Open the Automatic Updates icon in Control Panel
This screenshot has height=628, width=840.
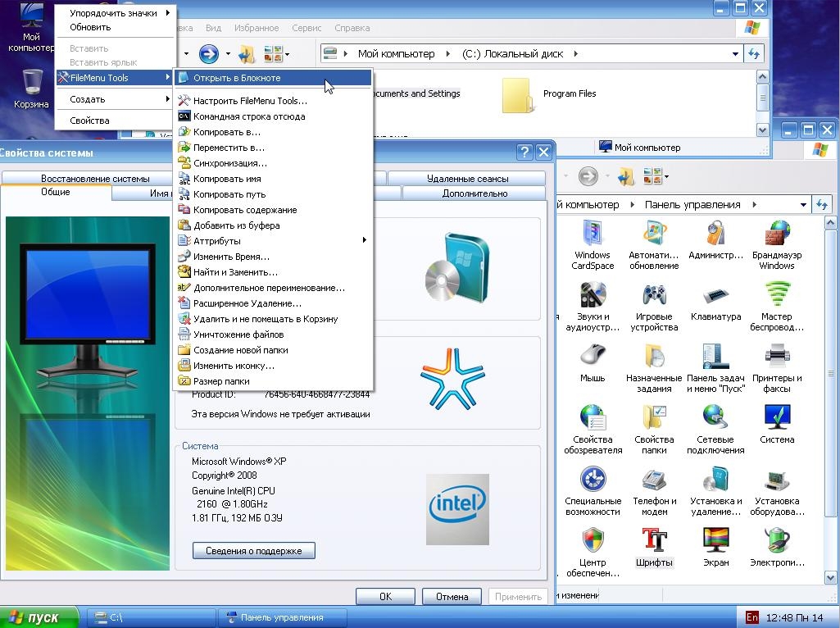coord(654,245)
